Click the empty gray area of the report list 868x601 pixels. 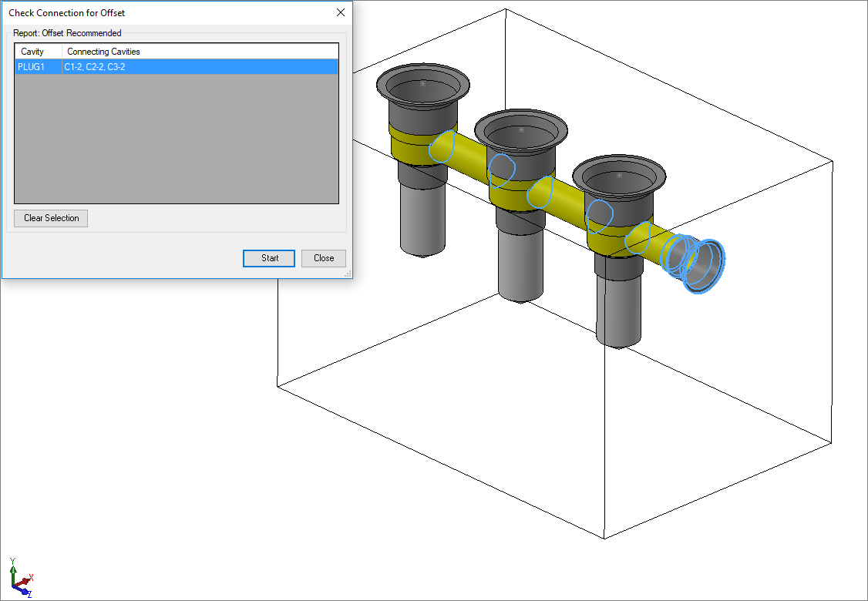click(176, 139)
